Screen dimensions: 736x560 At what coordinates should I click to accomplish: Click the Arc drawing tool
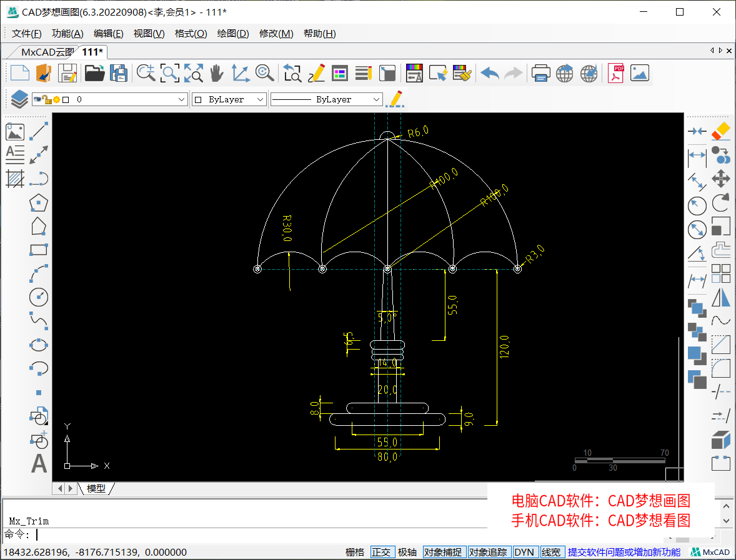tap(39, 273)
